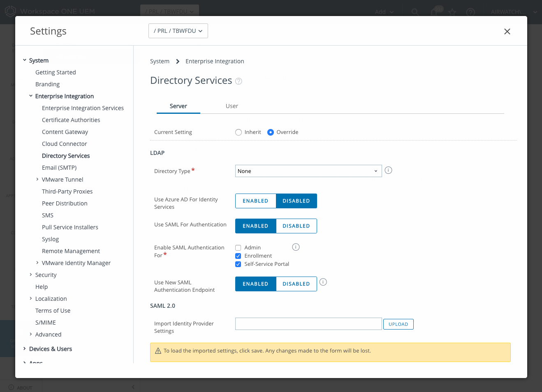Click the ABOUT link at bottom left
The height and width of the screenshot is (392, 542).
[x=20, y=387]
